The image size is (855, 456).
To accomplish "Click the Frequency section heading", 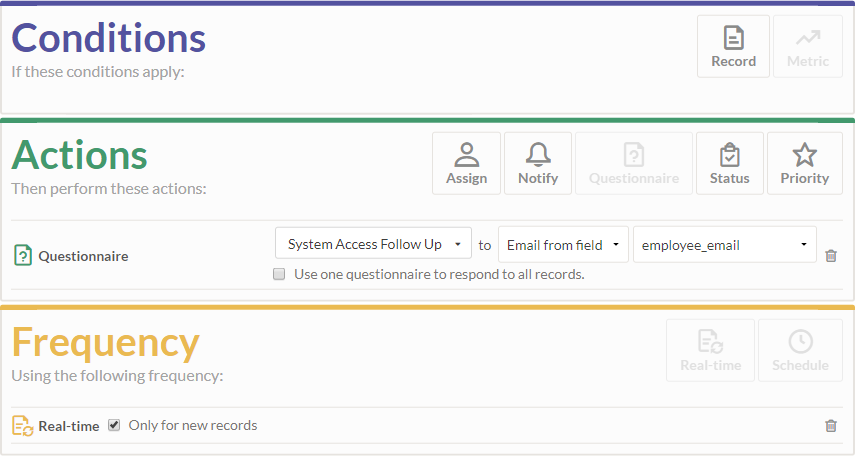I will (105, 342).
